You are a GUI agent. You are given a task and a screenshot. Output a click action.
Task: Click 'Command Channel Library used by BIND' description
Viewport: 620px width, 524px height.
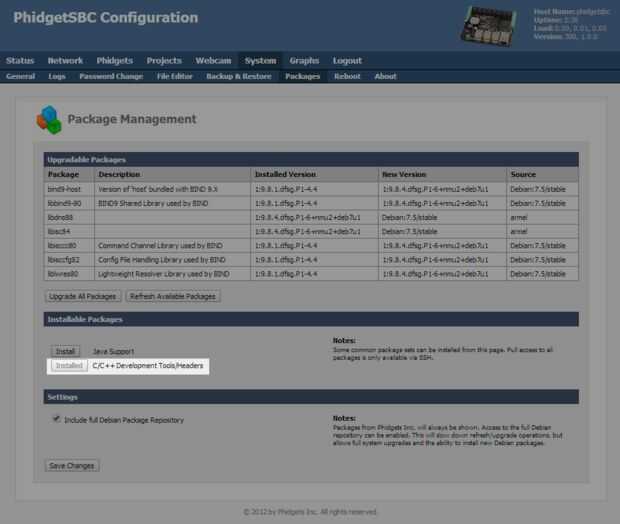point(160,246)
